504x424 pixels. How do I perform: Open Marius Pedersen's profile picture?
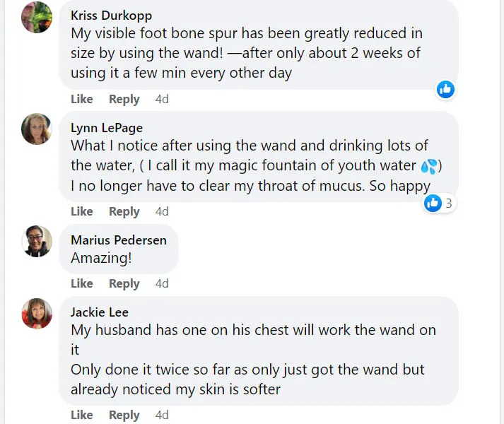(37, 242)
